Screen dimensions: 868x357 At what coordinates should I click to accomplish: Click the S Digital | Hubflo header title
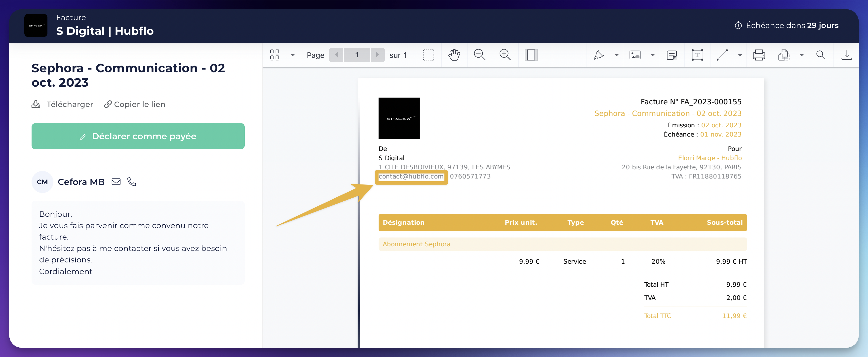pos(105,31)
